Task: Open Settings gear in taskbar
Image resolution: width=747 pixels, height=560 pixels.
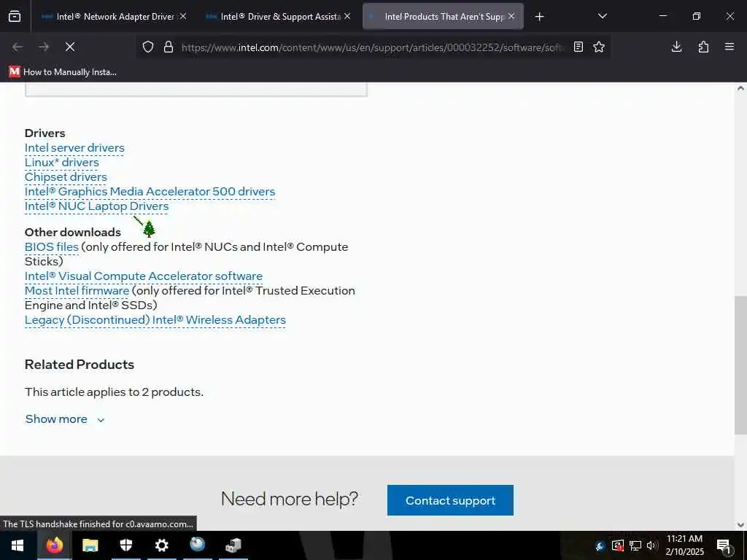Action: coord(162,545)
